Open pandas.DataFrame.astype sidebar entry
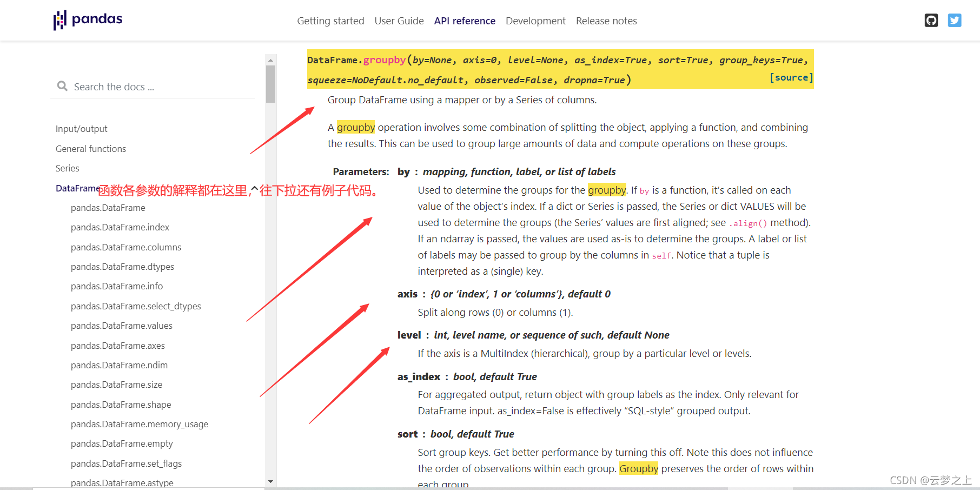The width and height of the screenshot is (980, 490). pyautogui.click(x=122, y=482)
